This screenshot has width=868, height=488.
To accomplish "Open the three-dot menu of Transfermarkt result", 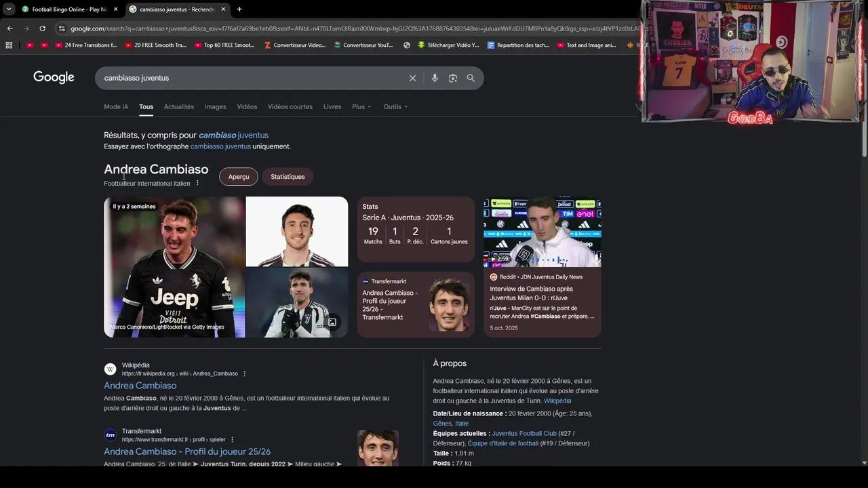I will [232, 439].
